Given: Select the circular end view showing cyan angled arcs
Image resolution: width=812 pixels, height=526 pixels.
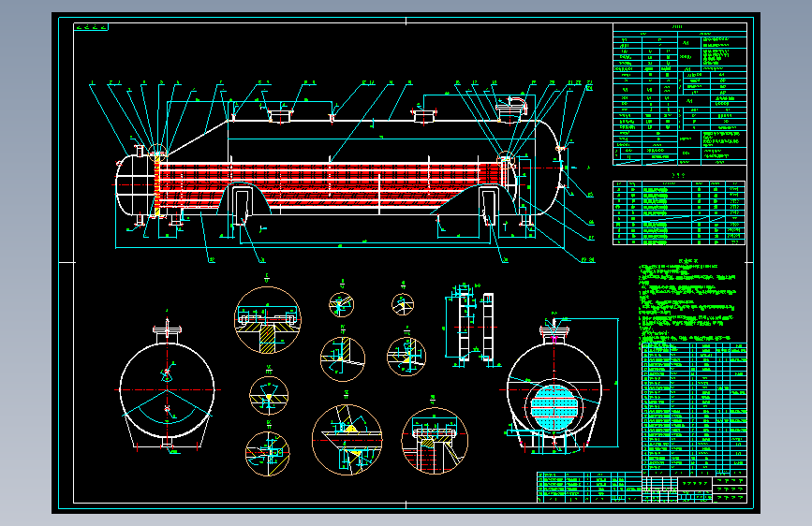Looking at the screenshot, I should 167,386.
